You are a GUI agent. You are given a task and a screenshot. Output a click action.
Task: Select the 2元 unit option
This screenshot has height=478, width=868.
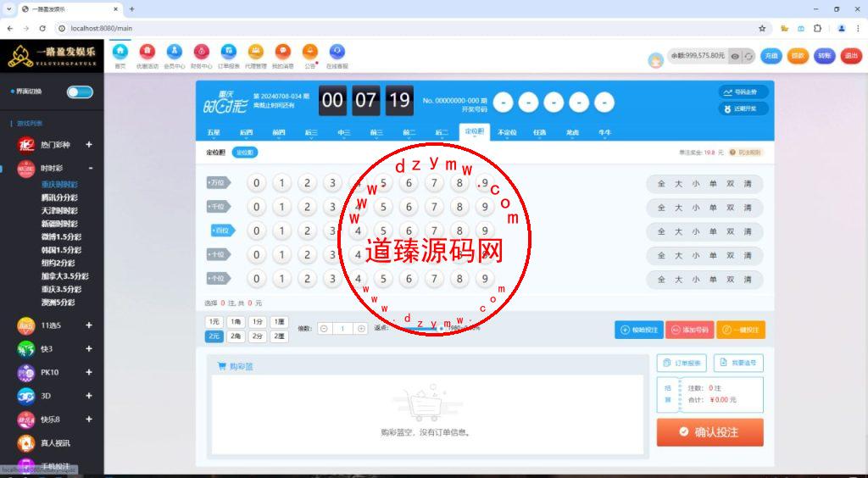[x=214, y=336]
